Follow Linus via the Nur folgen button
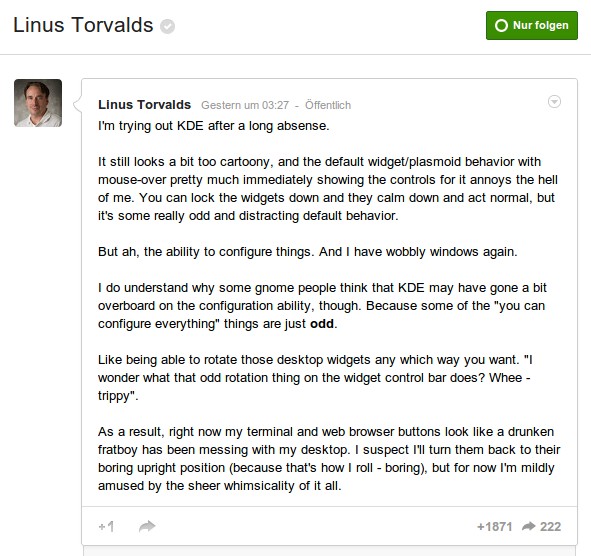Screen dimensions: 591x556 (532, 25)
